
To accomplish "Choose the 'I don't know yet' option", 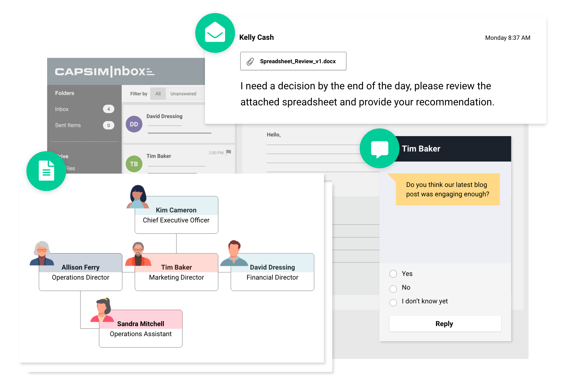I will point(393,302).
